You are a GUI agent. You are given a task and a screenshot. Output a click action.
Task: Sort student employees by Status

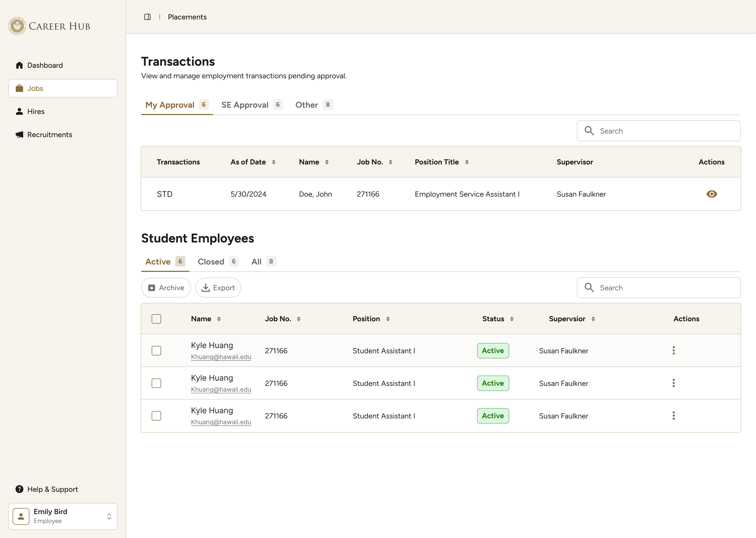[x=512, y=319]
